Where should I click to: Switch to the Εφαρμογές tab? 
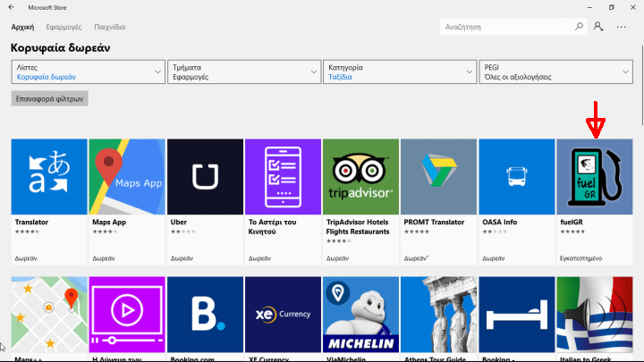tap(64, 27)
